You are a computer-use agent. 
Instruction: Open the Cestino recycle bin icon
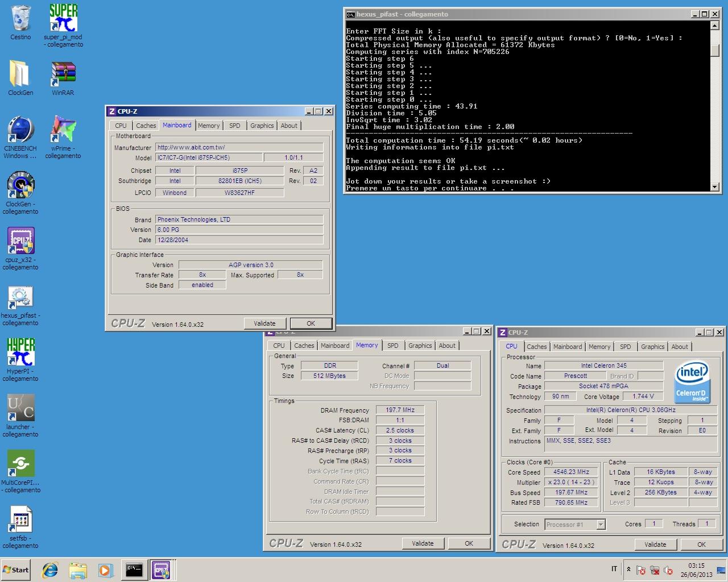click(20, 23)
